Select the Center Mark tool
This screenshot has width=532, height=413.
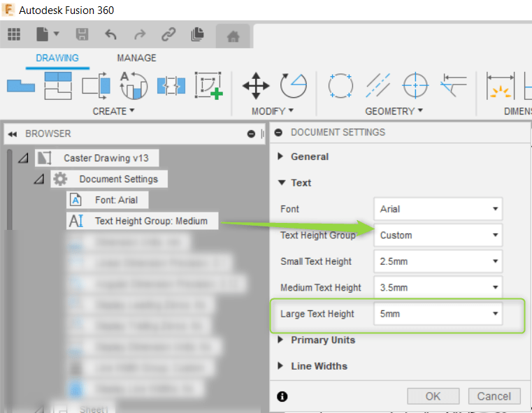[415, 86]
